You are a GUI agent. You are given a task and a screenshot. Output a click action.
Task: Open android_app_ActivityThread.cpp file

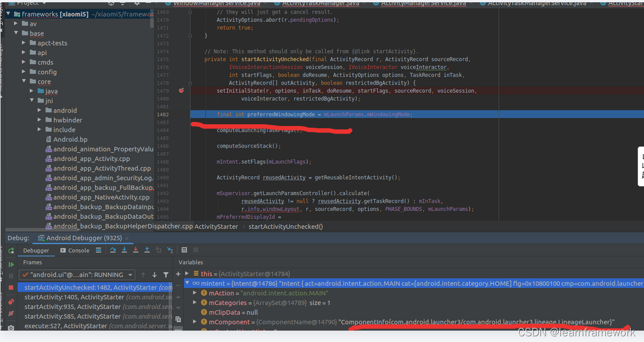point(98,168)
